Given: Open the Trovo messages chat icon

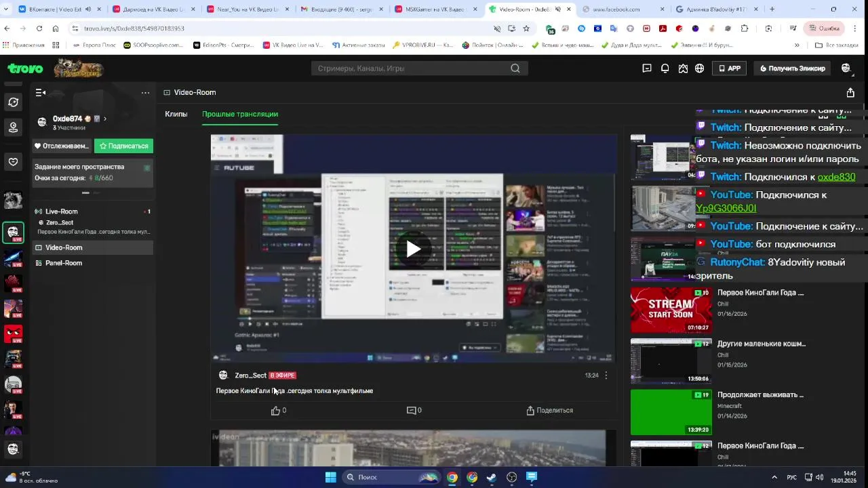Looking at the screenshot, I should click(x=647, y=68).
